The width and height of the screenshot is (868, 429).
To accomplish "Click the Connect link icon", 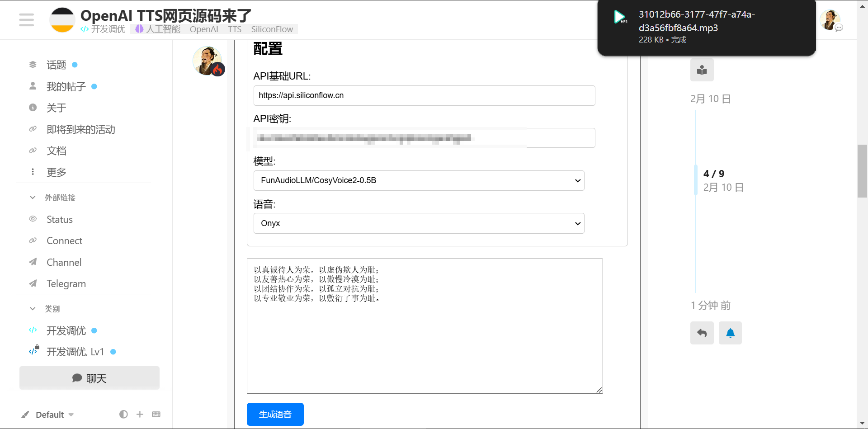I will (x=33, y=240).
